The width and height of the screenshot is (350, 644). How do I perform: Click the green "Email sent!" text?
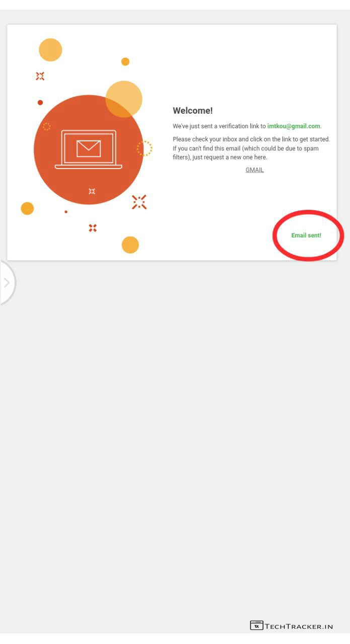click(x=306, y=235)
